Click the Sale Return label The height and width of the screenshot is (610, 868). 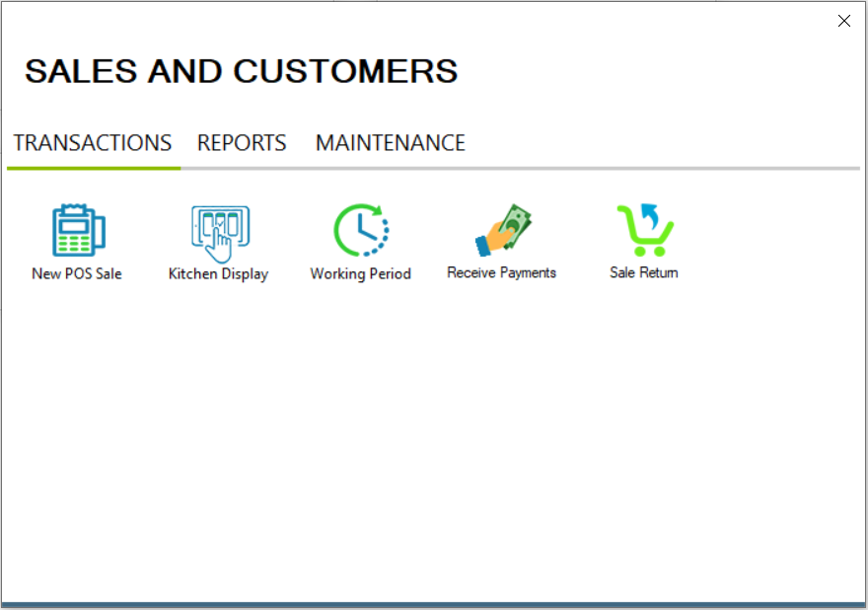[x=644, y=272]
